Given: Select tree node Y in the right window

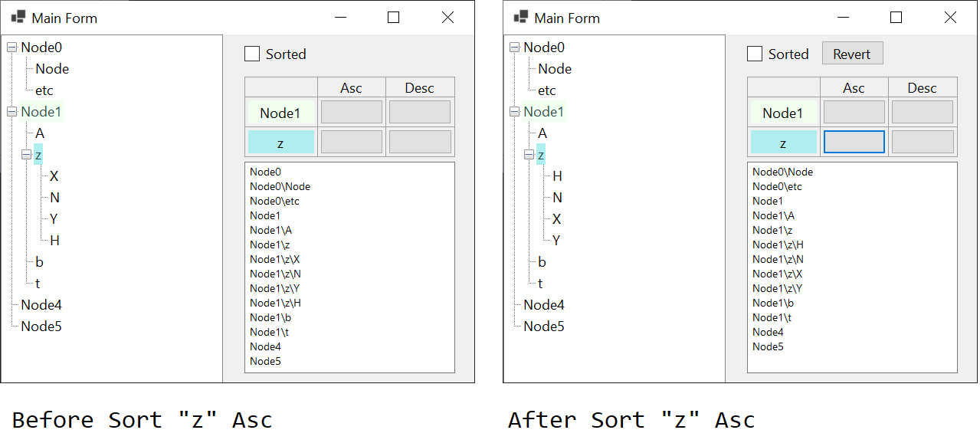Looking at the screenshot, I should [x=556, y=241].
